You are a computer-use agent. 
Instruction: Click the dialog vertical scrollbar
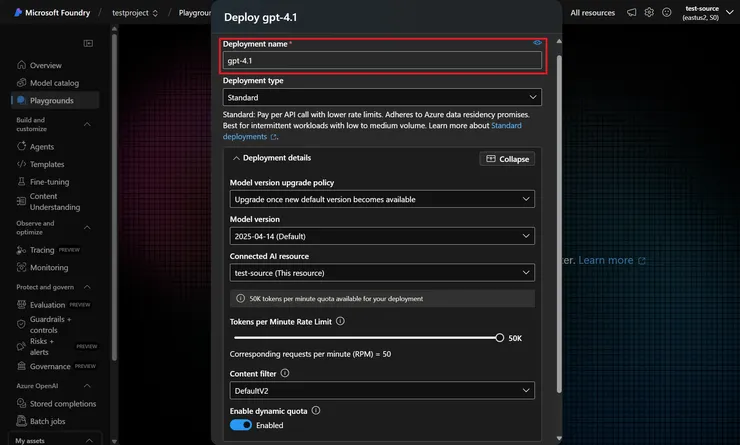(x=559, y=224)
